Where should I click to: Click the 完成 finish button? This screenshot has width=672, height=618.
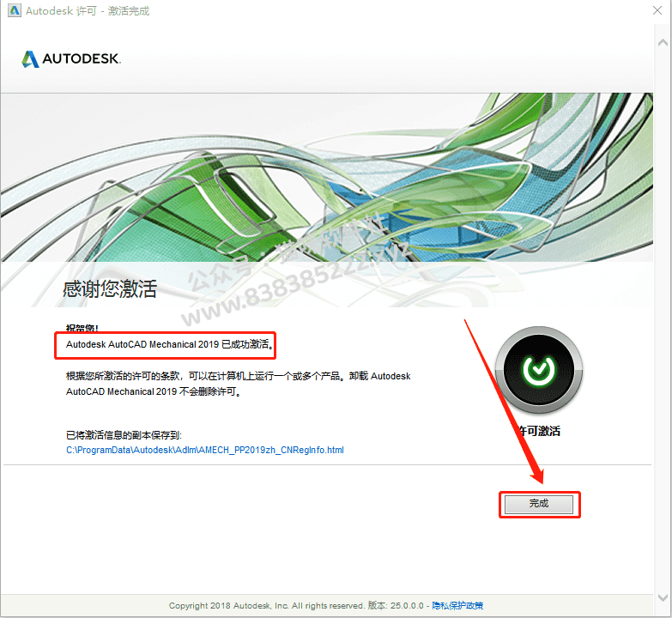(539, 504)
